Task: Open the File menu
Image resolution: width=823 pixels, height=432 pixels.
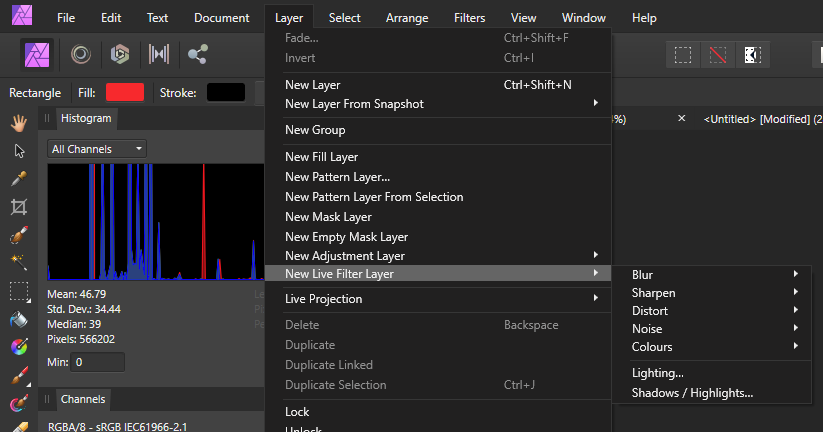Action: pyautogui.click(x=66, y=18)
